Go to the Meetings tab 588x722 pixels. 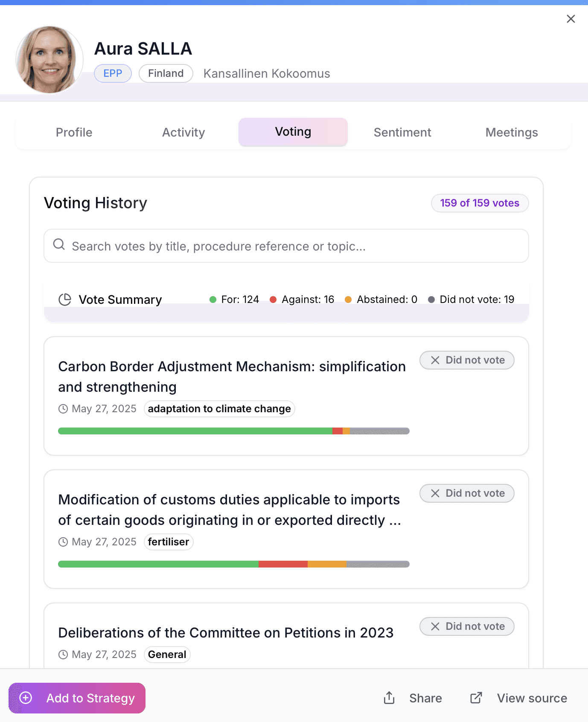(x=512, y=132)
